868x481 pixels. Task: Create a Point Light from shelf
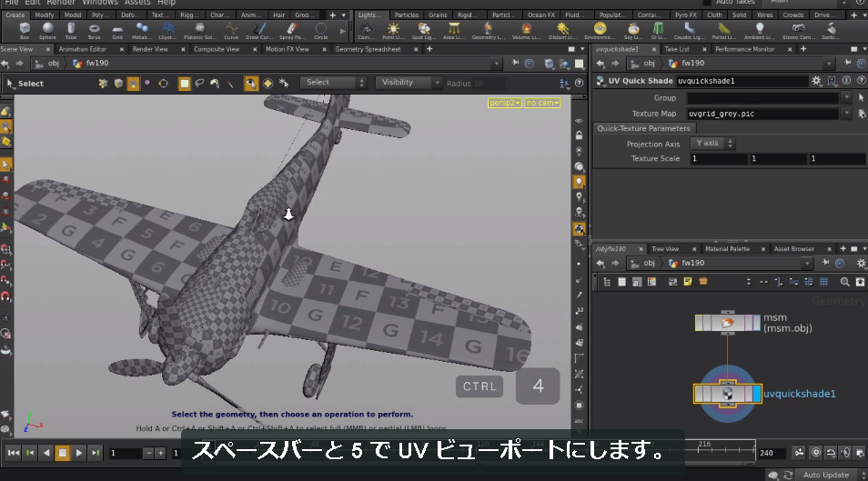coord(392,31)
